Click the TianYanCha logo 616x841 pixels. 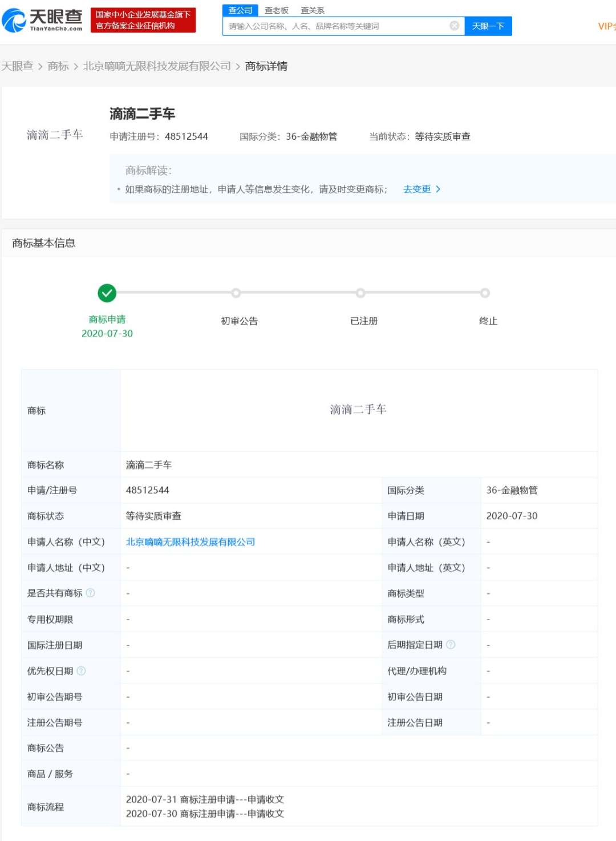tap(43, 20)
